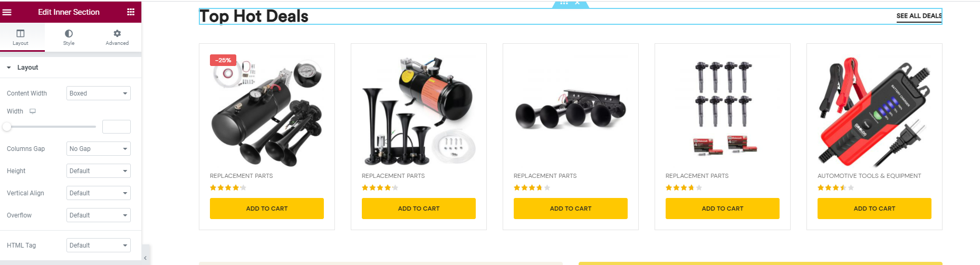Screen dimensions: 980x265
Task: Open the Content Width dropdown
Action: point(99,93)
